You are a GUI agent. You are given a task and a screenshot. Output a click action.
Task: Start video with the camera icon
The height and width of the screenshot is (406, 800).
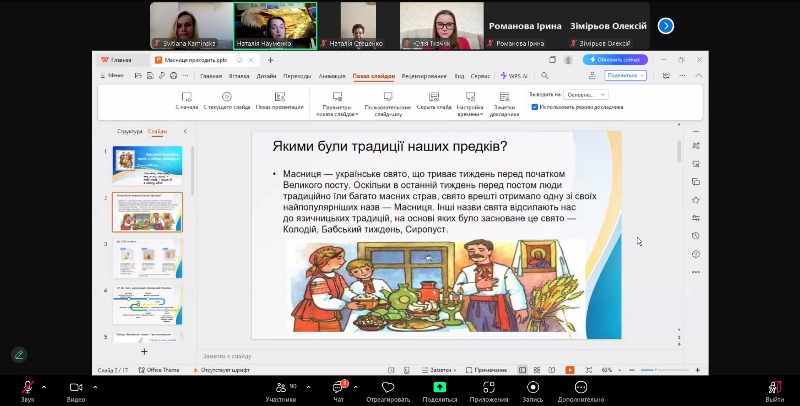coord(75,387)
